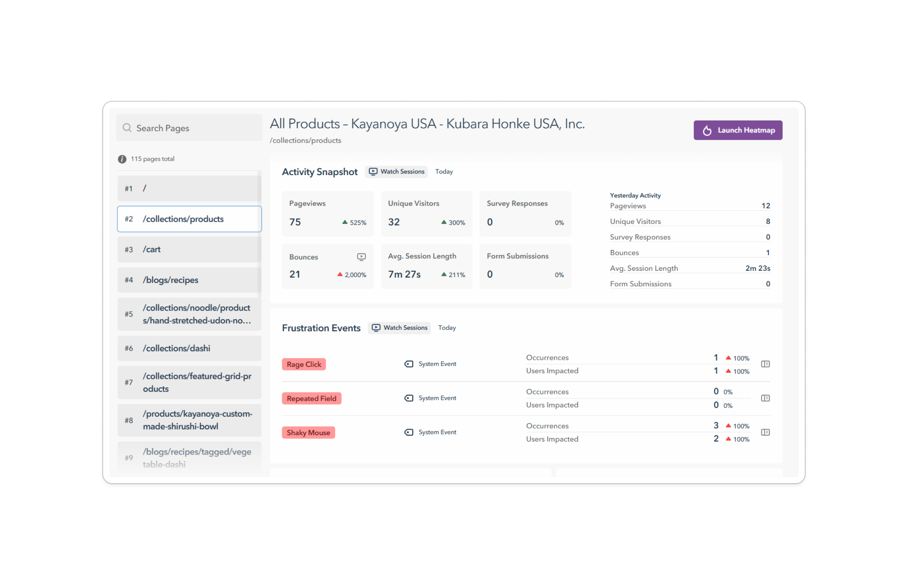
Task: Click Yesterday Bounces value 1
Action: click(x=768, y=253)
